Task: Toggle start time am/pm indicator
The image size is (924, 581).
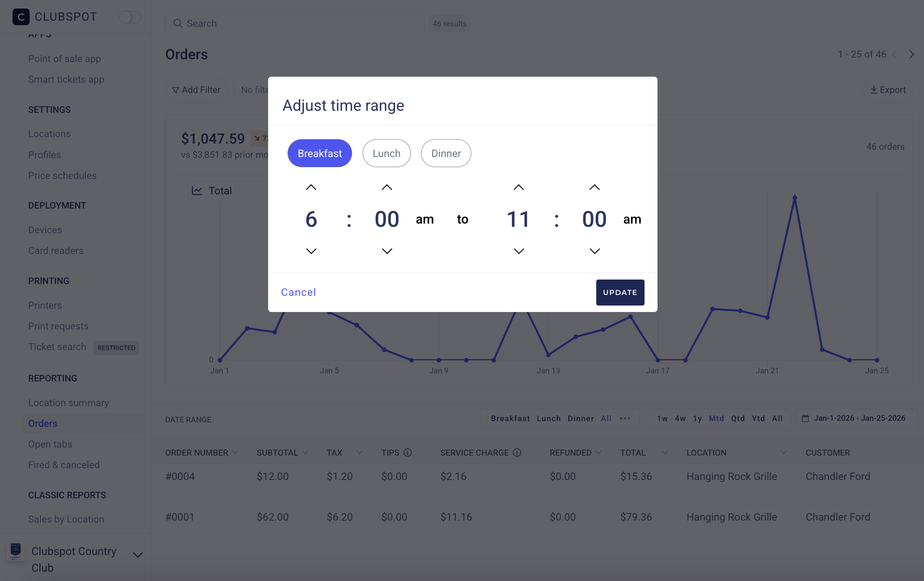Action: (425, 219)
